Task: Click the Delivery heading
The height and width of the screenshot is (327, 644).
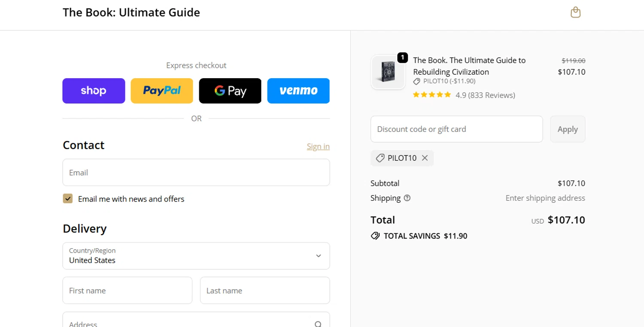Action: 85,229
